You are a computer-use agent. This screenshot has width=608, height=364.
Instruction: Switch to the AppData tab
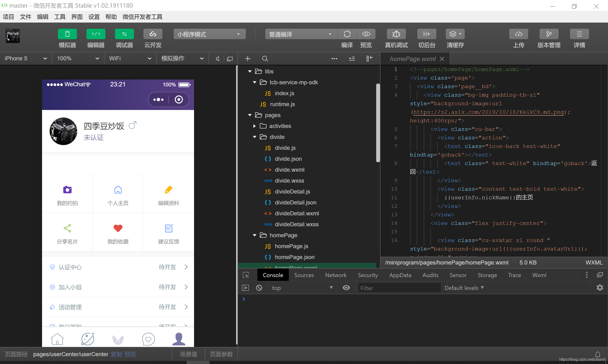point(400,275)
